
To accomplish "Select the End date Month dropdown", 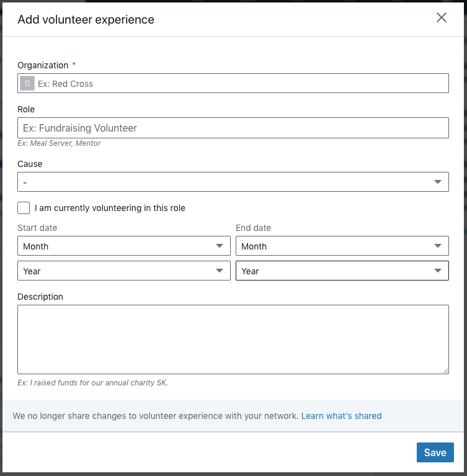I will point(342,246).
